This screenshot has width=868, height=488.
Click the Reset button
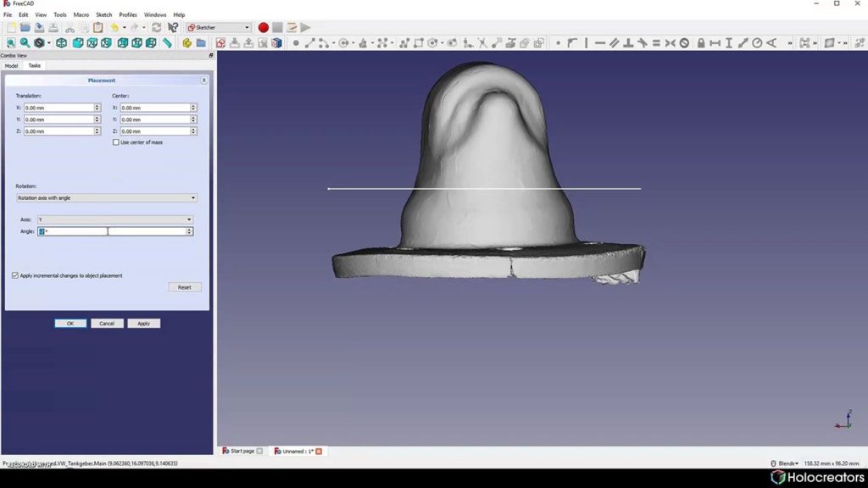pos(184,288)
